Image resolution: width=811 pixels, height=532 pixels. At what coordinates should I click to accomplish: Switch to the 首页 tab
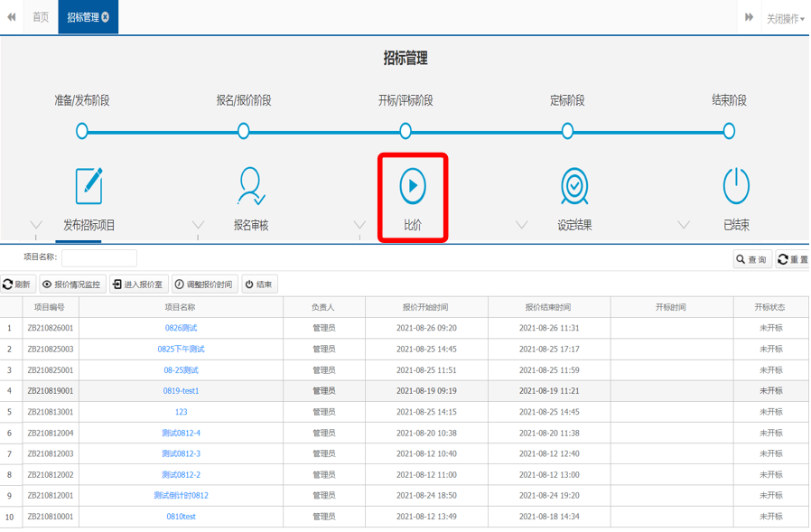(41, 17)
